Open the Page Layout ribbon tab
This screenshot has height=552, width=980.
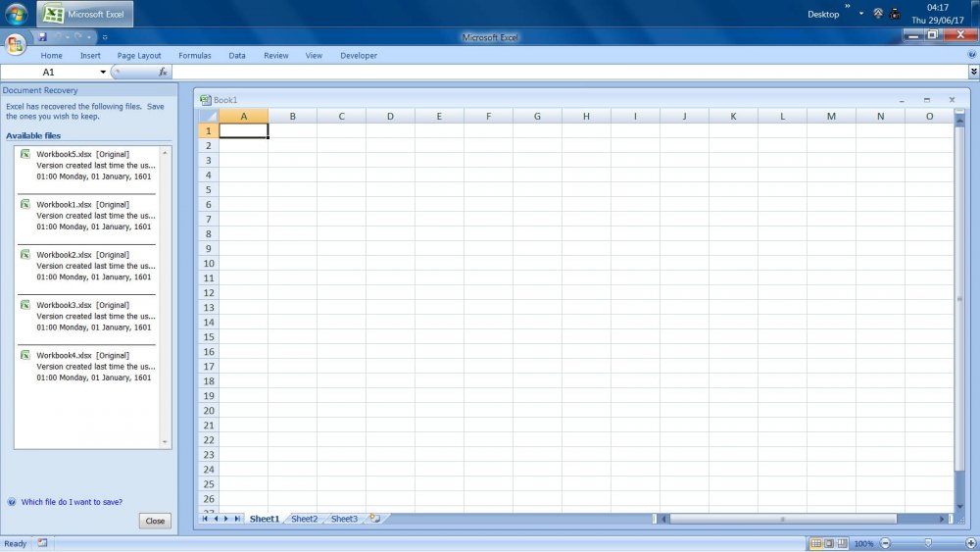(x=139, y=56)
